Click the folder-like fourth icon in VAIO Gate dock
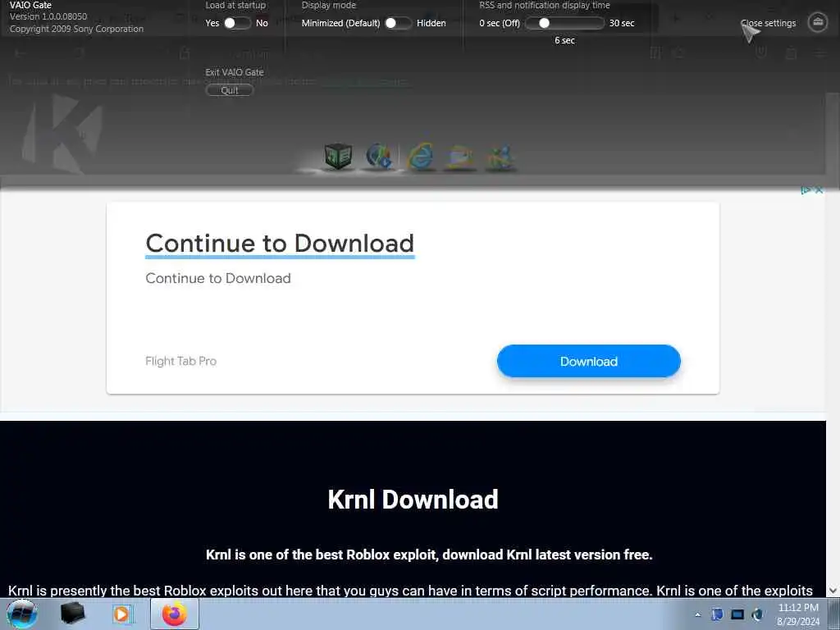This screenshot has height=630, width=840. pos(460,157)
